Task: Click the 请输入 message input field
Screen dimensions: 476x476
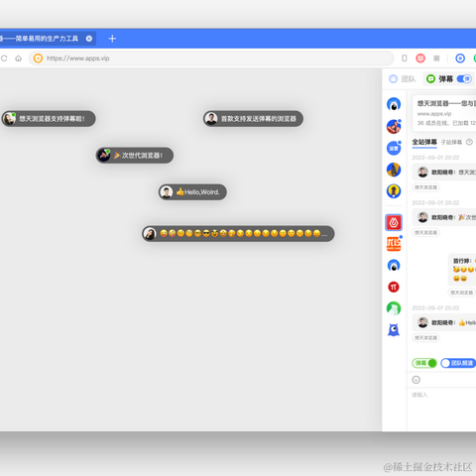Action: [441, 410]
